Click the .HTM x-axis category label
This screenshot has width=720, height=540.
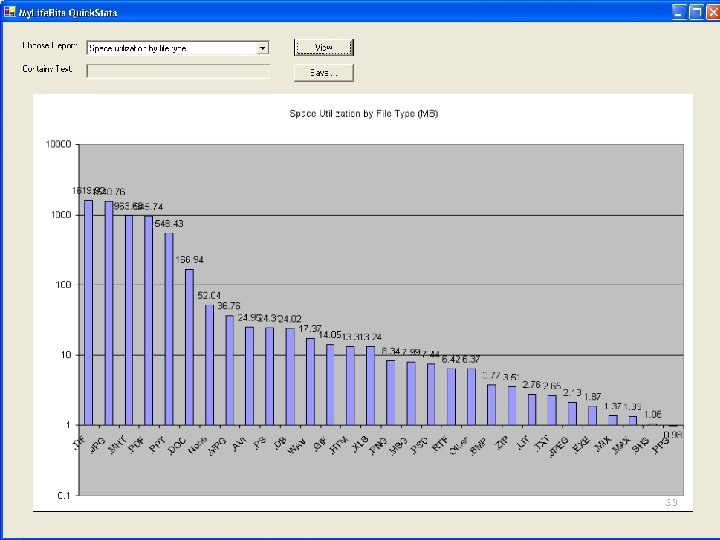(x=338, y=446)
